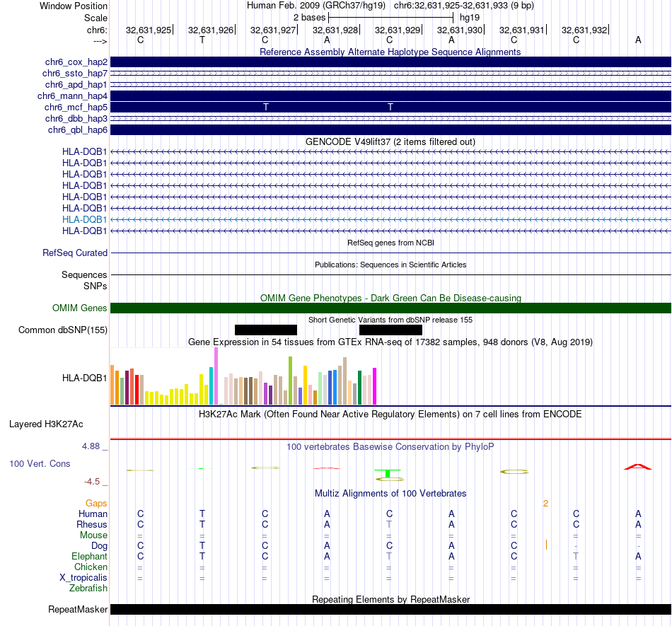
Task: Click the red A PhyloP logo letter
Action: [x=638, y=467]
